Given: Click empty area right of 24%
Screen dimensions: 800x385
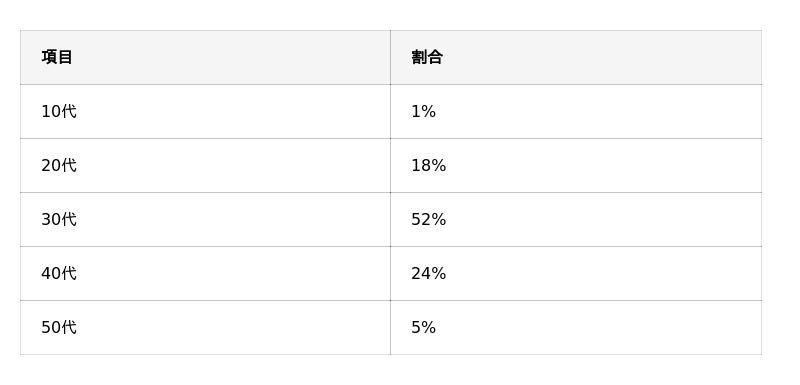Looking at the screenshot, I should coord(602,273).
